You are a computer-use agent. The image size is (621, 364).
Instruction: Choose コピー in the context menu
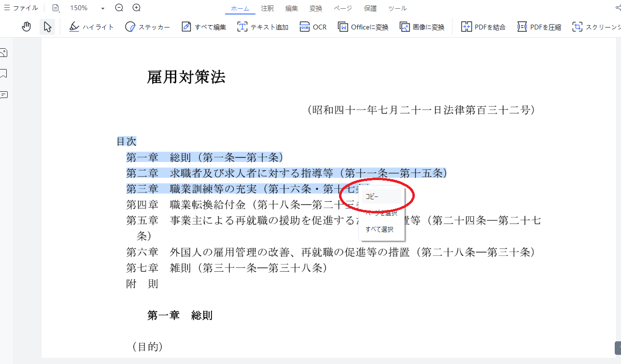(381, 196)
